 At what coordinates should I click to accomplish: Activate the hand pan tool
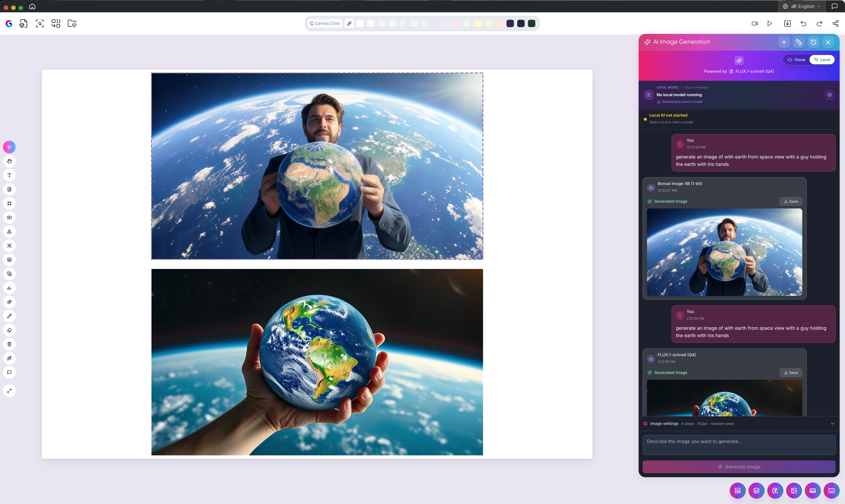[x=10, y=161]
